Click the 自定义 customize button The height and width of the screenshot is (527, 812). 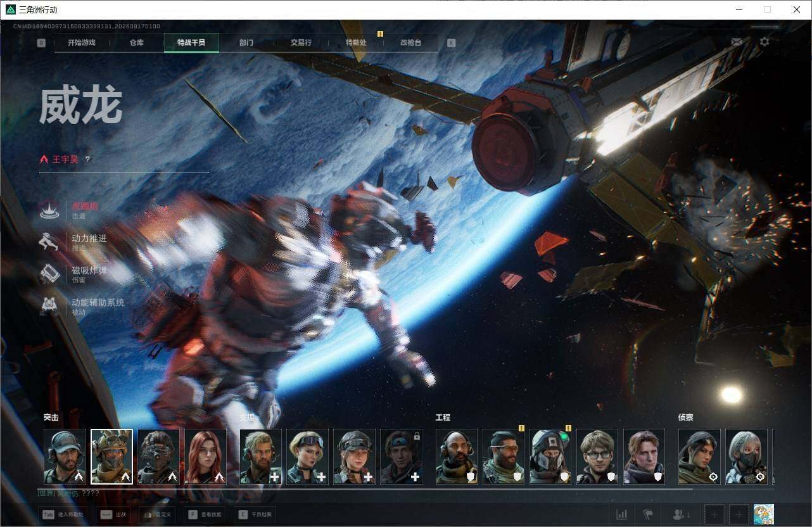point(158,515)
